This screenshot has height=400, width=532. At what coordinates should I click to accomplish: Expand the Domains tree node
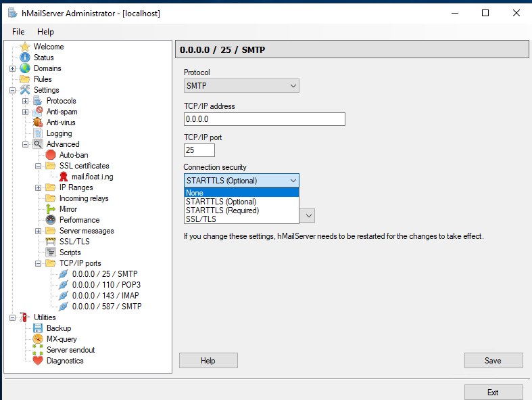tap(13, 68)
